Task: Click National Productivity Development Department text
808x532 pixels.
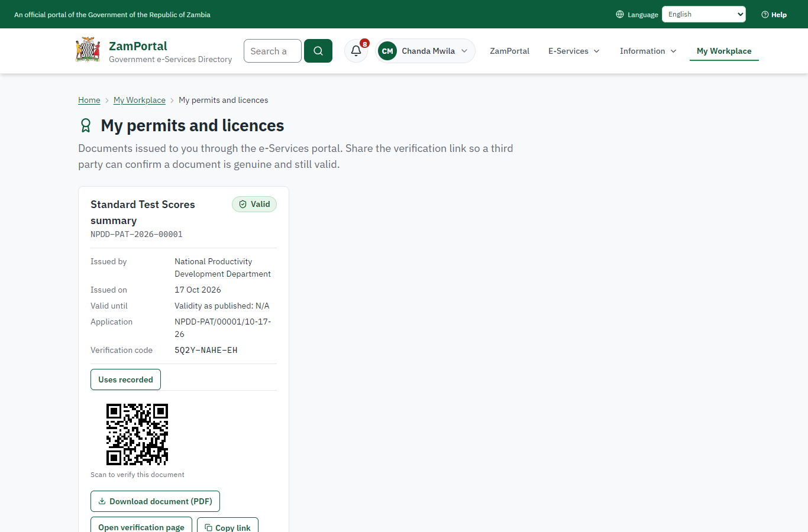Action: coord(222,268)
